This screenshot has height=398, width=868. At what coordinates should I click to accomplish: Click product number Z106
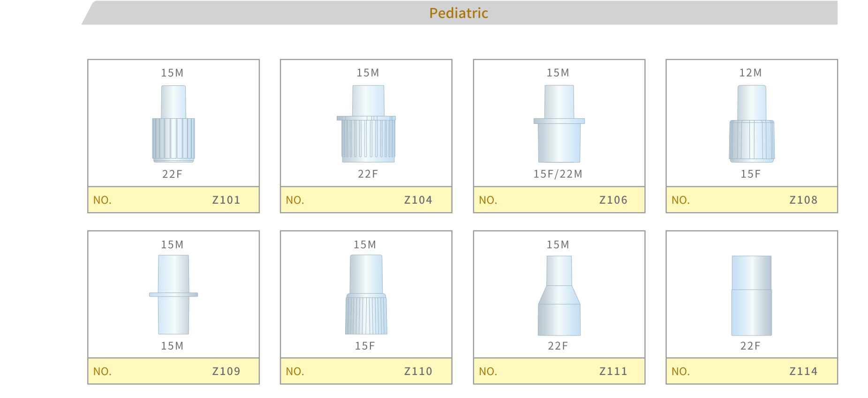pos(613,200)
